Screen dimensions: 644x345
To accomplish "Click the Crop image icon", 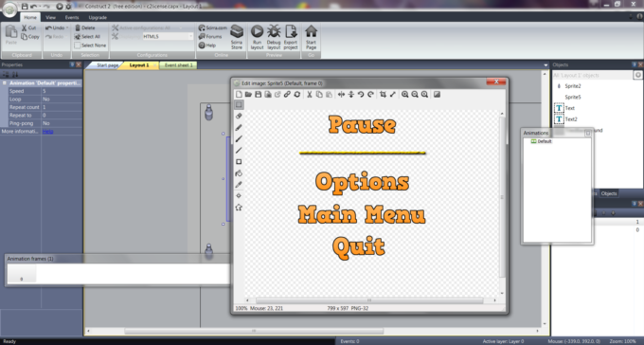I will click(383, 94).
